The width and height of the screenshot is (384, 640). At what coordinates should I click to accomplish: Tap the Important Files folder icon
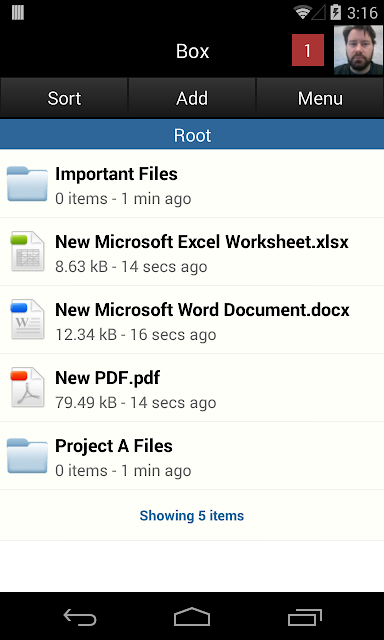click(x=27, y=184)
